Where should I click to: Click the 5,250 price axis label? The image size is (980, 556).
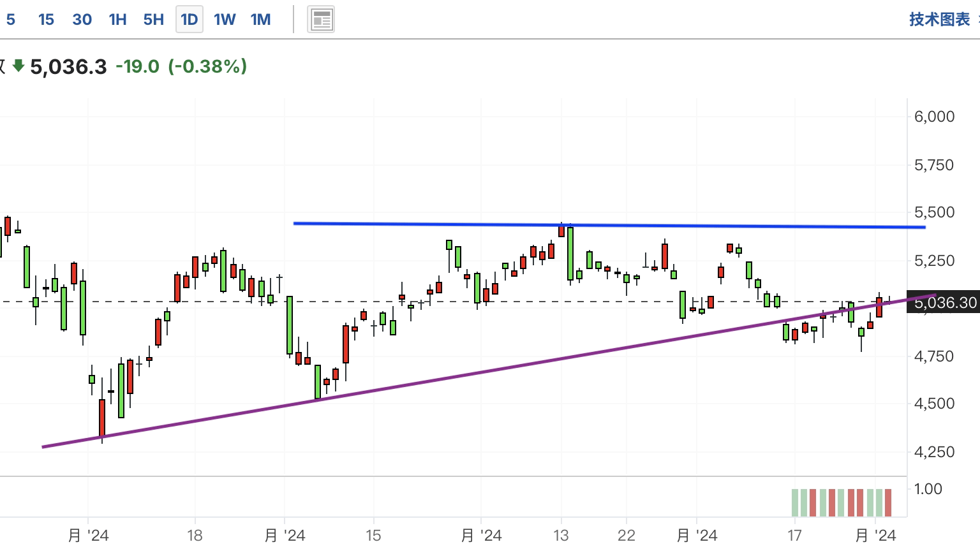coord(934,261)
